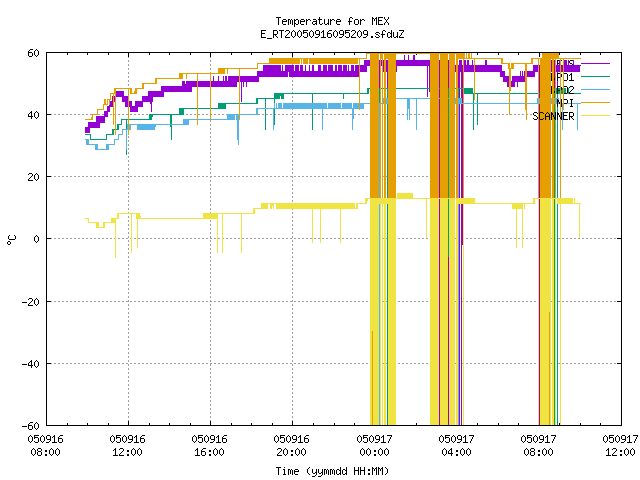Viewport: 640px width, 480px height.
Task: Click the y-axis tick label 0
Action: click(x=37, y=239)
